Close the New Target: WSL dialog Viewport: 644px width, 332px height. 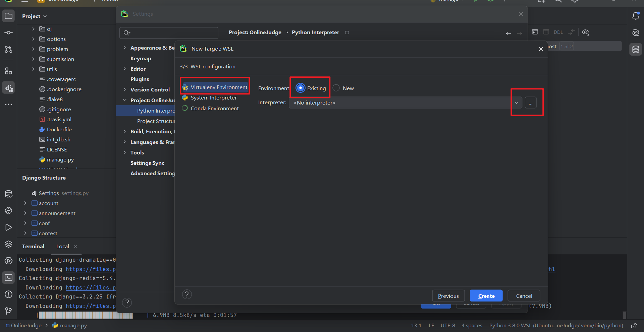point(541,49)
